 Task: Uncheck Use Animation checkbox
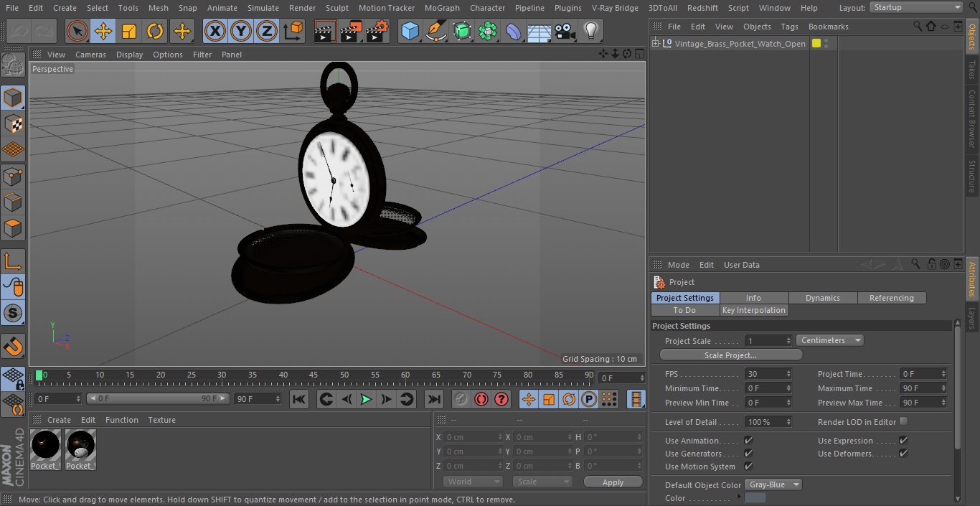pos(748,440)
